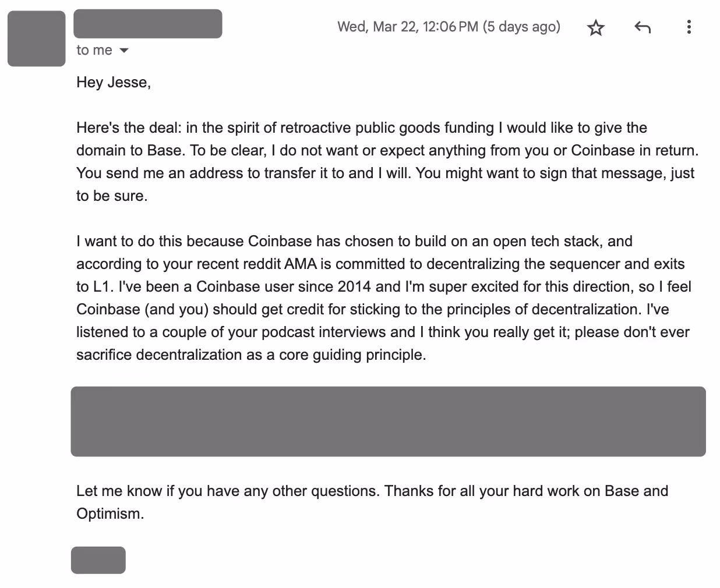Click the large redacted block in email body

pos(388,421)
